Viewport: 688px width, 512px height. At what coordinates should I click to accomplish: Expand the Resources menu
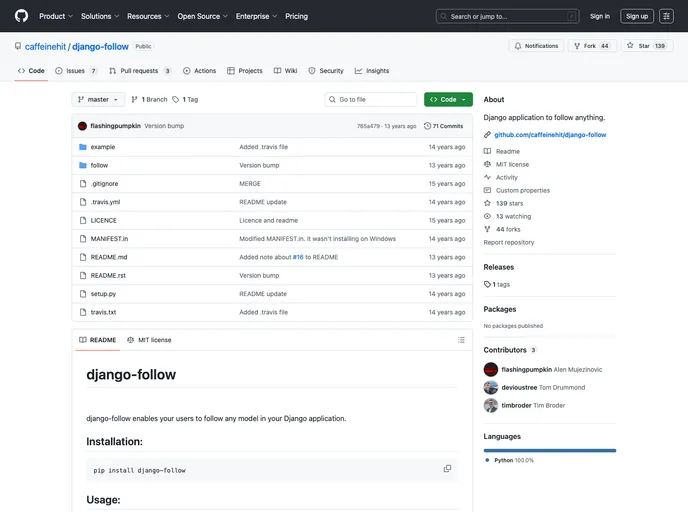click(x=148, y=16)
